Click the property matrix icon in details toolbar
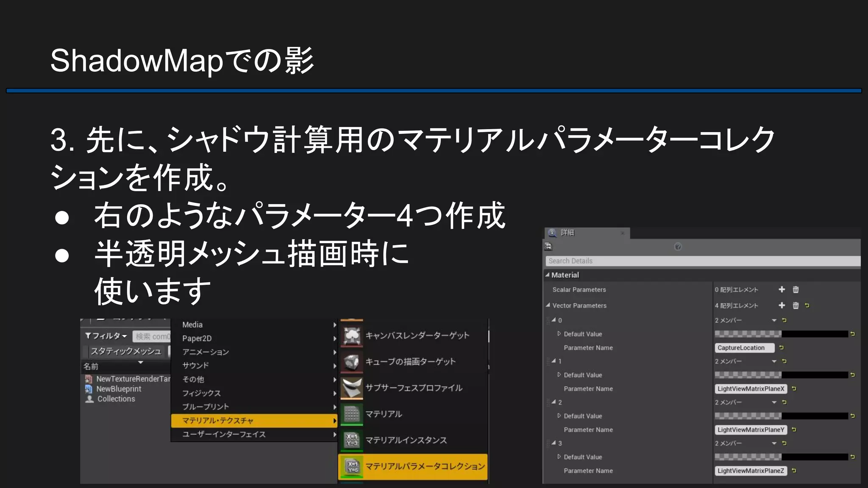Screen dimensions: 868x488 point(548,247)
